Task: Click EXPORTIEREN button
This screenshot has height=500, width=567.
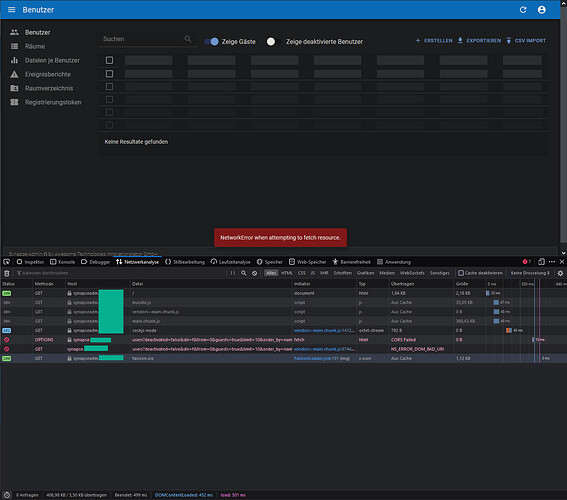Action: [479, 40]
